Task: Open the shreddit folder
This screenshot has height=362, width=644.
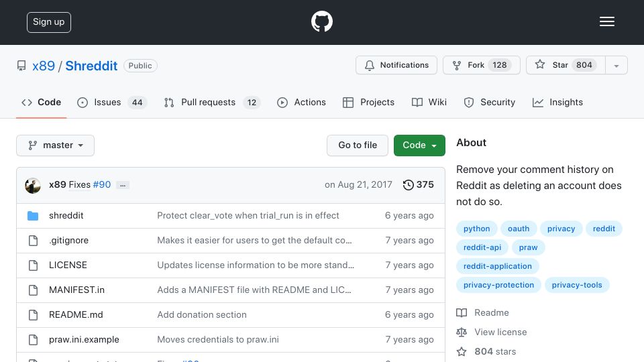Action: coord(66,215)
